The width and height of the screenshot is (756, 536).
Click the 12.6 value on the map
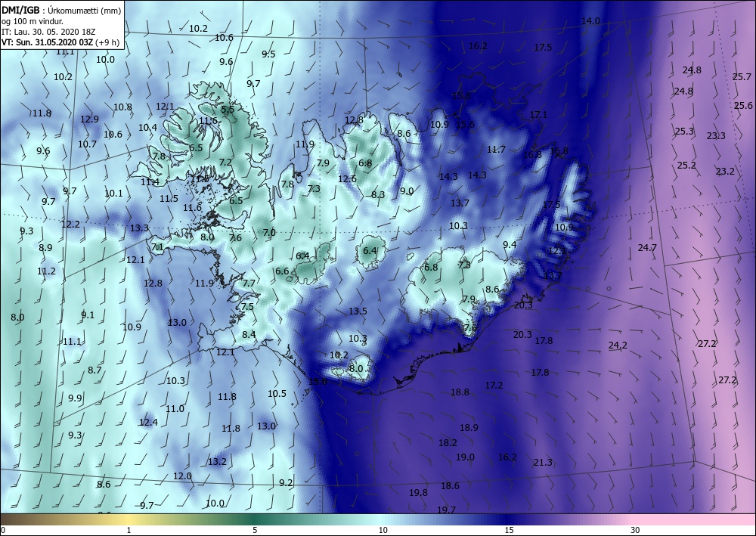point(347,179)
